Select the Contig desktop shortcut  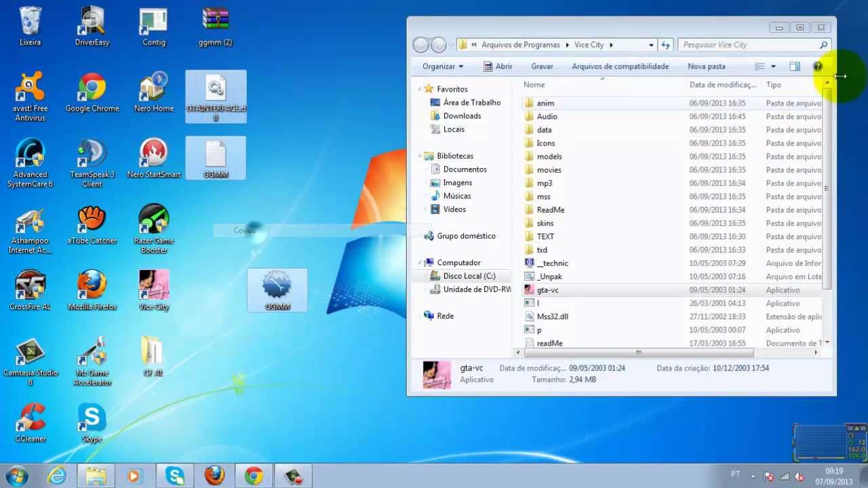(154, 26)
